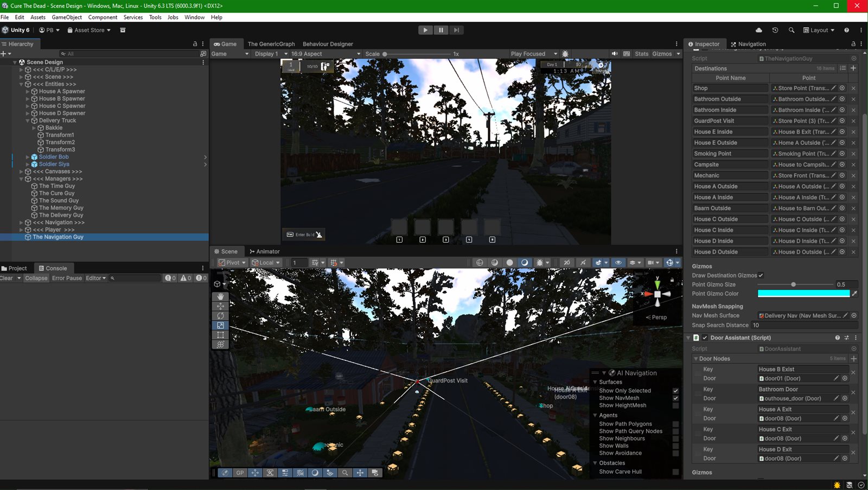Open object picker for Bathroom Outside point
The image size is (868, 490).
pyautogui.click(x=843, y=99)
